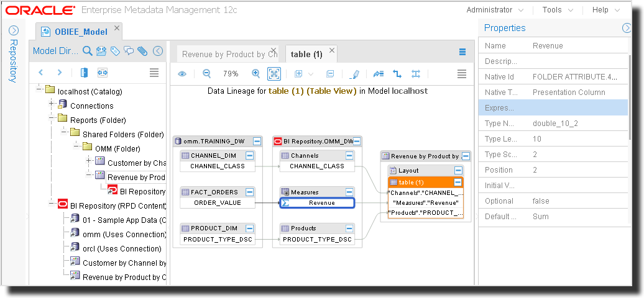Collapse Shared Folders (Folder) node
The width and height of the screenshot is (644, 298).
(x=64, y=132)
